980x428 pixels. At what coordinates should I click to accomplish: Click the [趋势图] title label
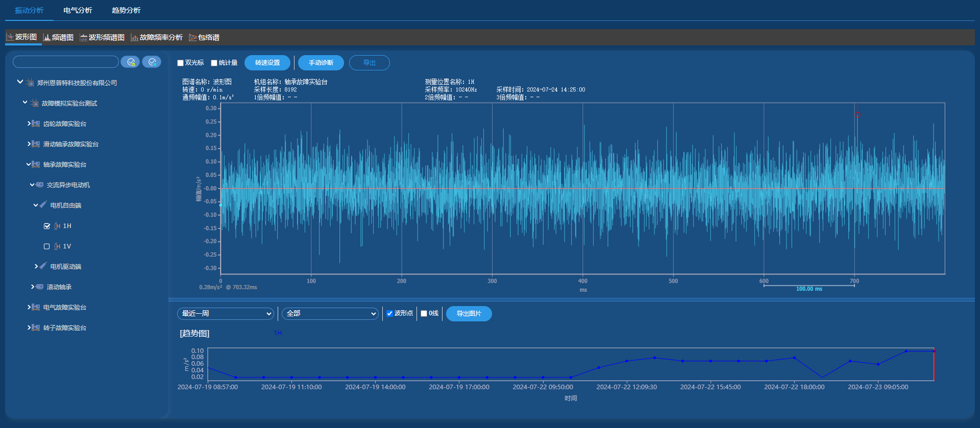coord(194,333)
